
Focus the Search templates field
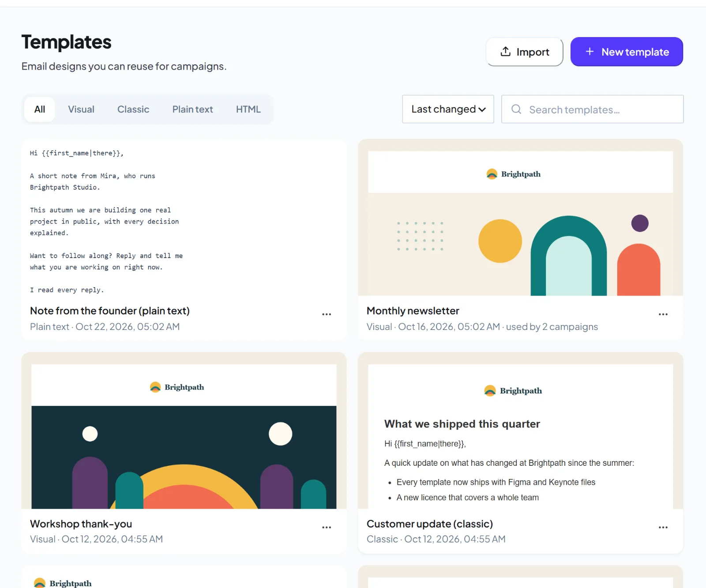coord(593,109)
